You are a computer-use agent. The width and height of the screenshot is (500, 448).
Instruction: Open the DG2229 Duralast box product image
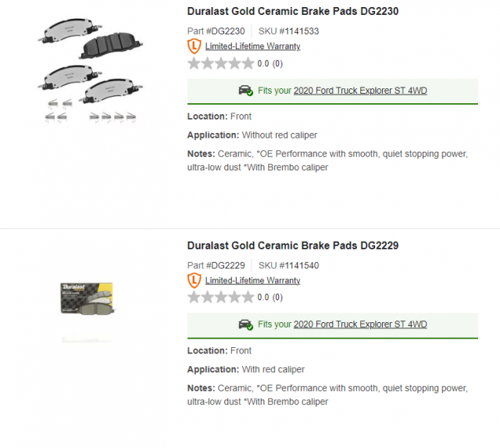[87, 299]
